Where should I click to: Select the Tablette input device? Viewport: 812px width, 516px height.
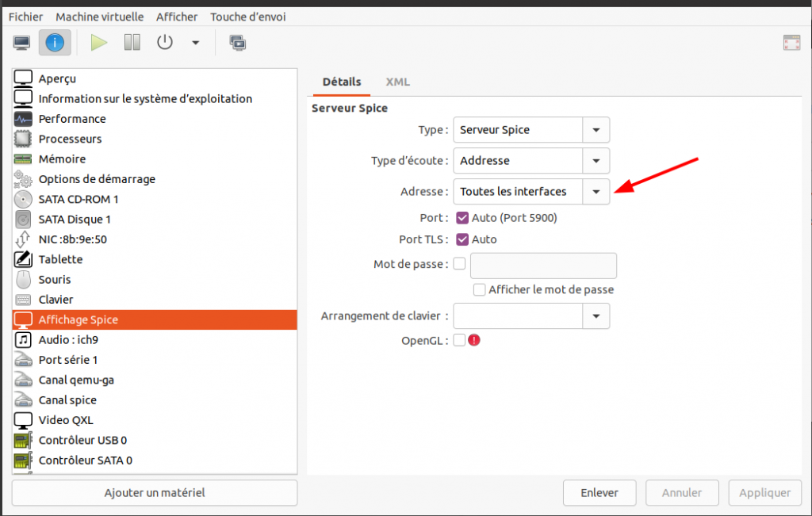pos(155,259)
